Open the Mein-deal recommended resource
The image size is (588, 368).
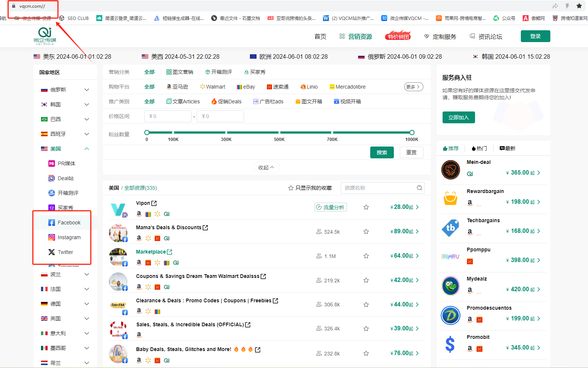coord(493,170)
